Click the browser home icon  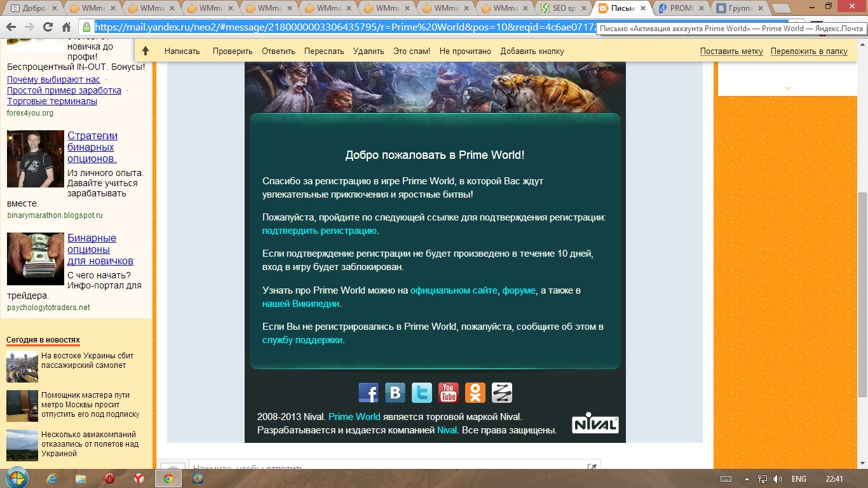(66, 27)
